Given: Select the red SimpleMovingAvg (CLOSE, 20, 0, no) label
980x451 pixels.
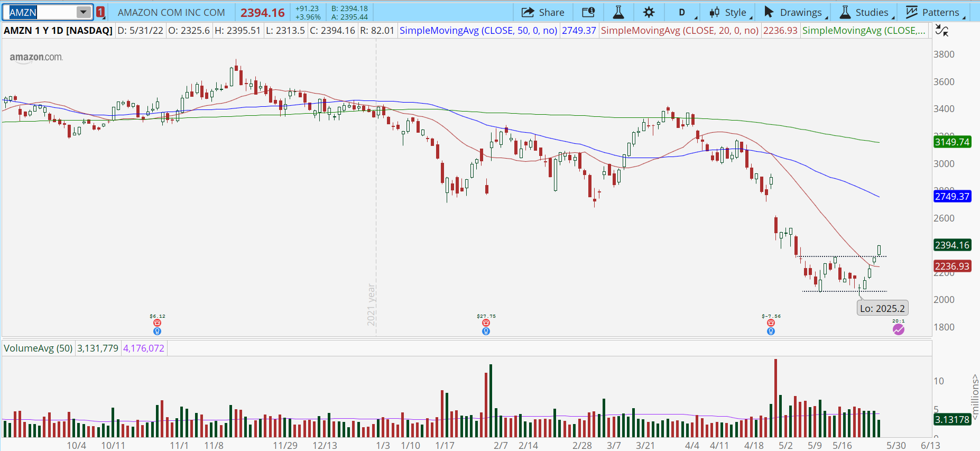Looking at the screenshot, I should (680, 31).
